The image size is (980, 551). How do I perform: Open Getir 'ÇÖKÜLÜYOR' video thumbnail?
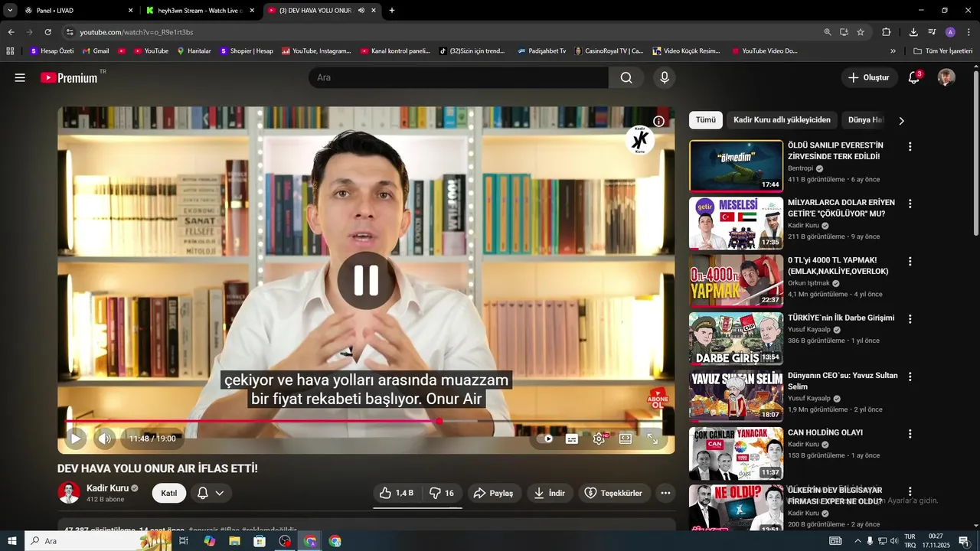pyautogui.click(x=736, y=223)
